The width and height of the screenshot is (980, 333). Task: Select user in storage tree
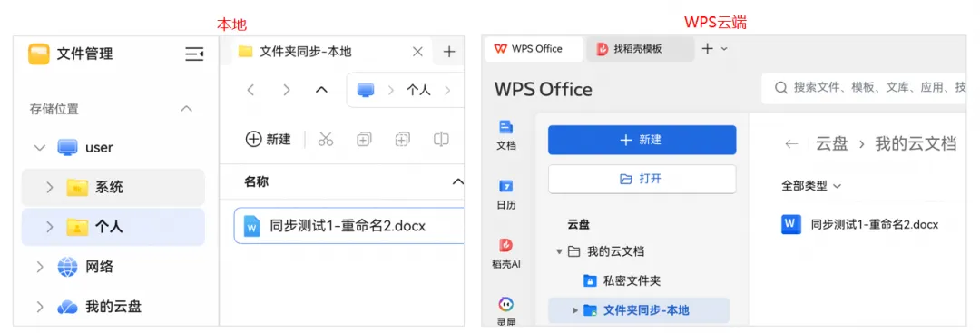click(x=100, y=148)
